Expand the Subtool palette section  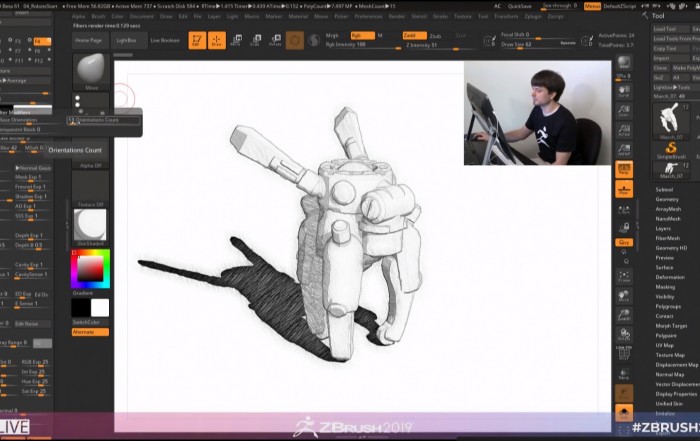coord(664,189)
